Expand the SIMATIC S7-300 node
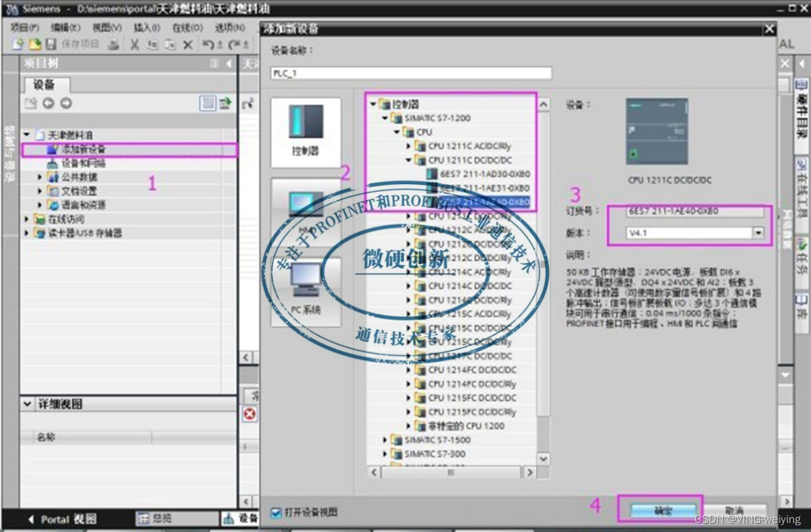The image size is (811, 532). 385,454
